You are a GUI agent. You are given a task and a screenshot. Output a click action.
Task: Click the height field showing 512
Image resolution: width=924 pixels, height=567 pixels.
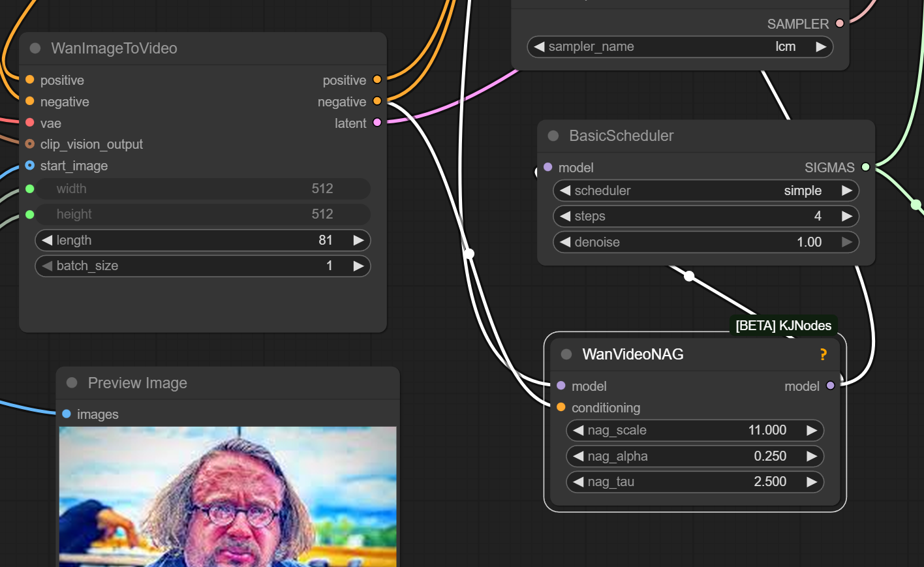coord(203,214)
